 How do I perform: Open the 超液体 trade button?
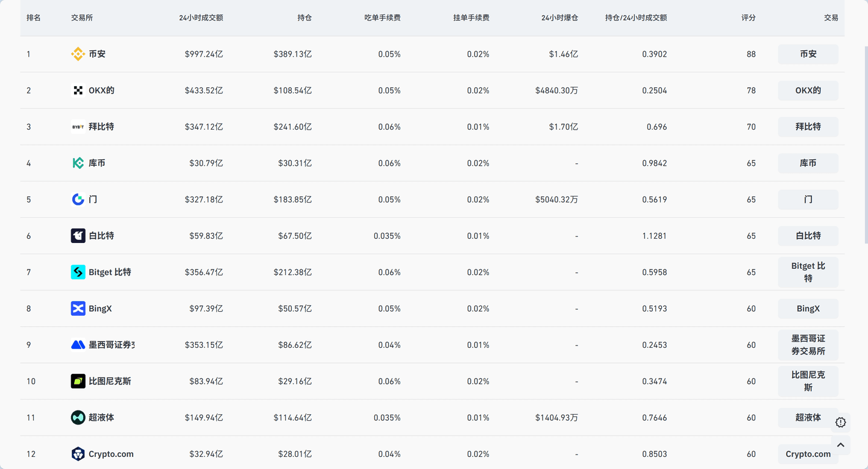pyautogui.click(x=808, y=417)
